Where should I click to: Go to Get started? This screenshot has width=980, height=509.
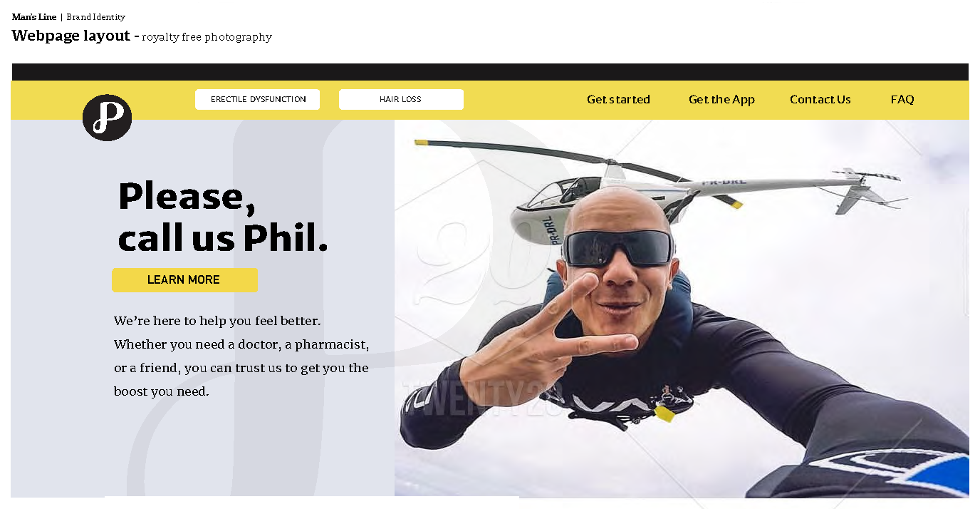click(618, 100)
